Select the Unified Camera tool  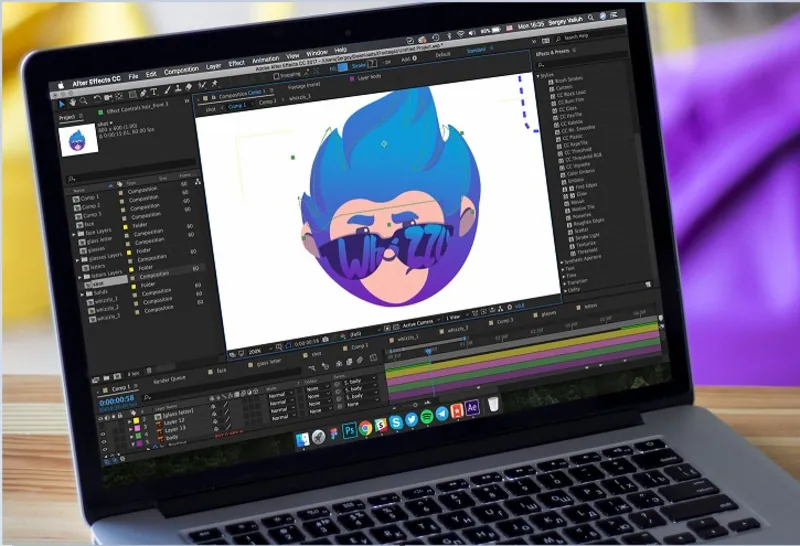click(108, 97)
